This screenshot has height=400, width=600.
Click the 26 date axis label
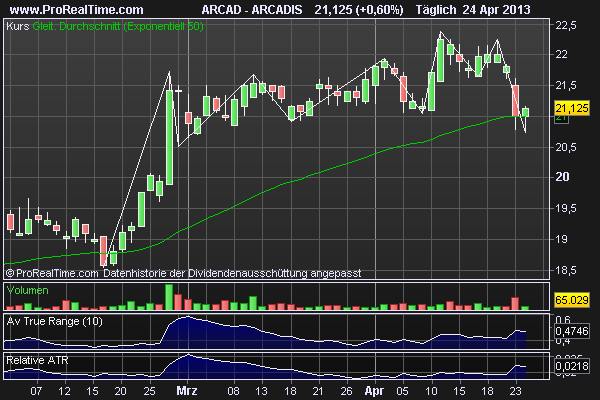[x=346, y=391]
